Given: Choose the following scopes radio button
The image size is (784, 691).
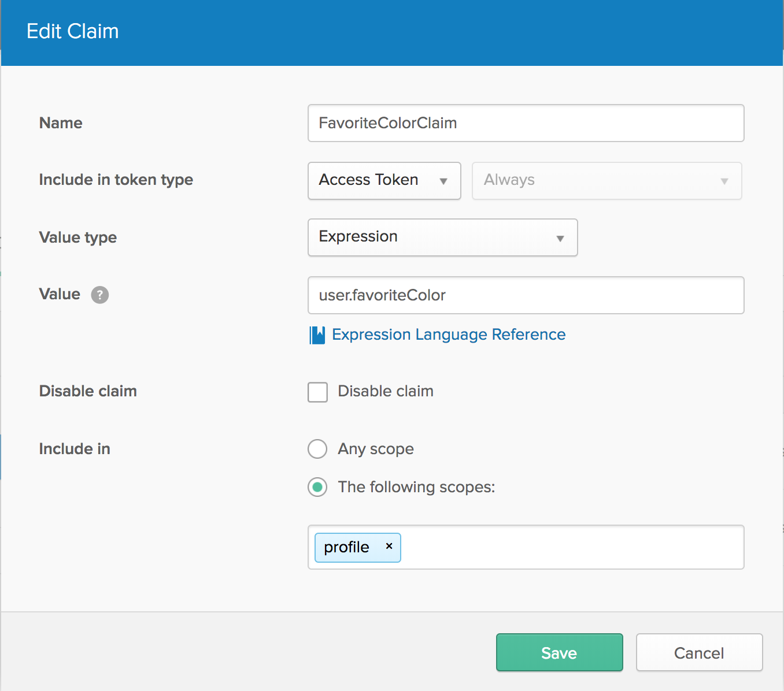Looking at the screenshot, I should click(317, 487).
